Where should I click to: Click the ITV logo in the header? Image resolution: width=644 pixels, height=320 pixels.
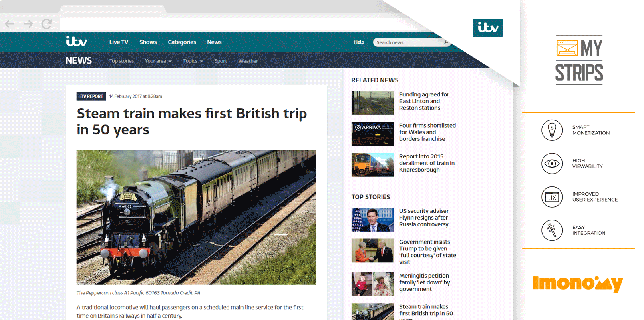[76, 41]
